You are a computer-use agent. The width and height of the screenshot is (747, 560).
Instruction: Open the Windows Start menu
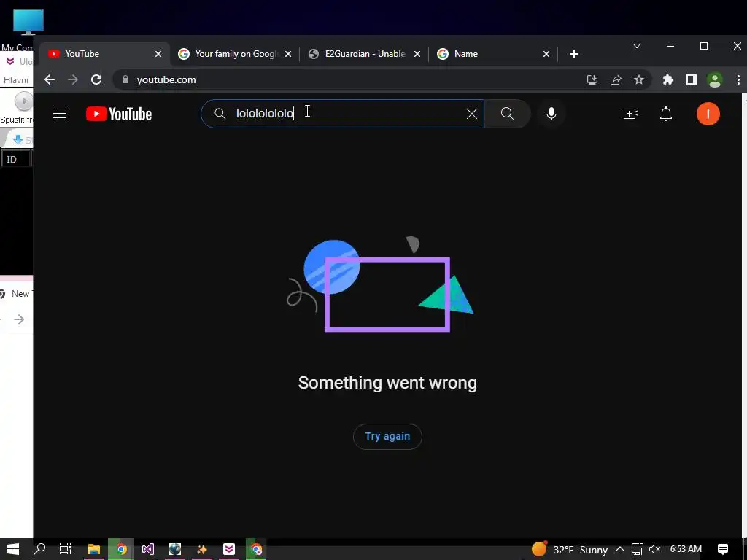(x=13, y=549)
